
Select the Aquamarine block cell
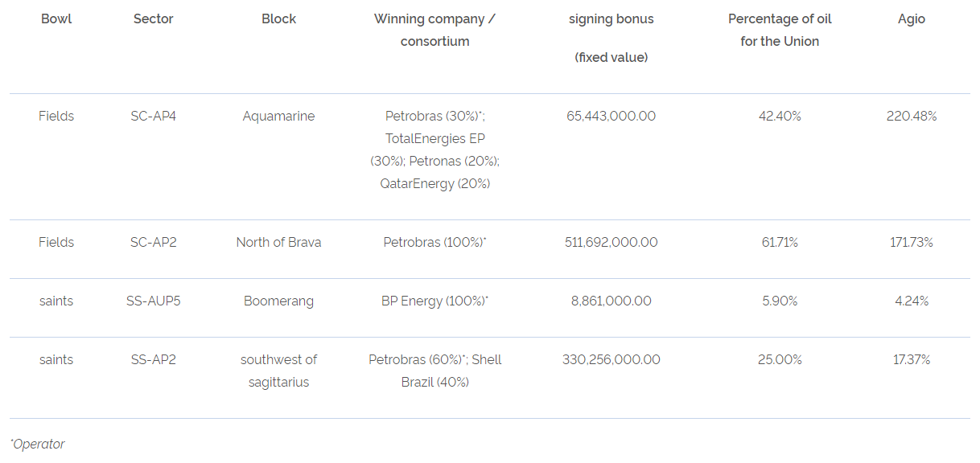point(278,116)
